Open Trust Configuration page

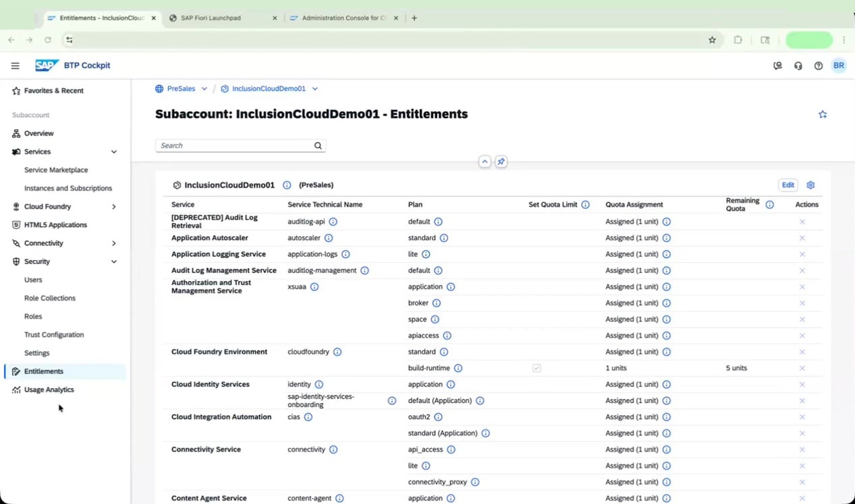pyautogui.click(x=54, y=335)
